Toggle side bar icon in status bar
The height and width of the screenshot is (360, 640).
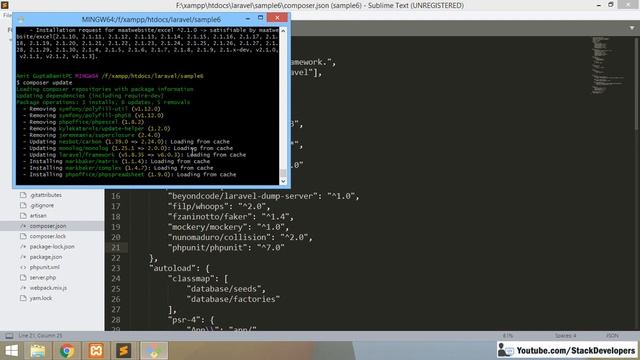coord(9,336)
